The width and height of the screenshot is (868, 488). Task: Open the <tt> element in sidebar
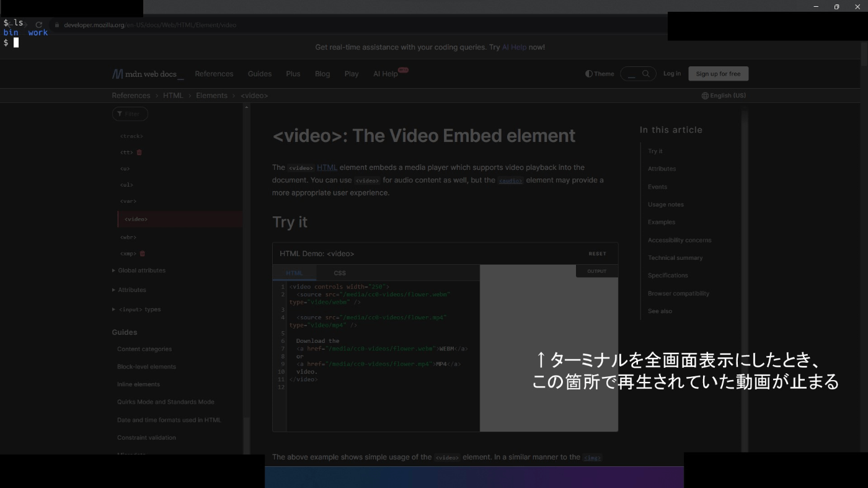tap(126, 153)
